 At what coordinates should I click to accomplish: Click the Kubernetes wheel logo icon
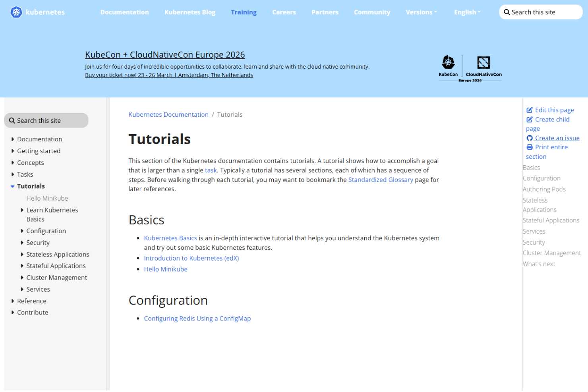(16, 12)
